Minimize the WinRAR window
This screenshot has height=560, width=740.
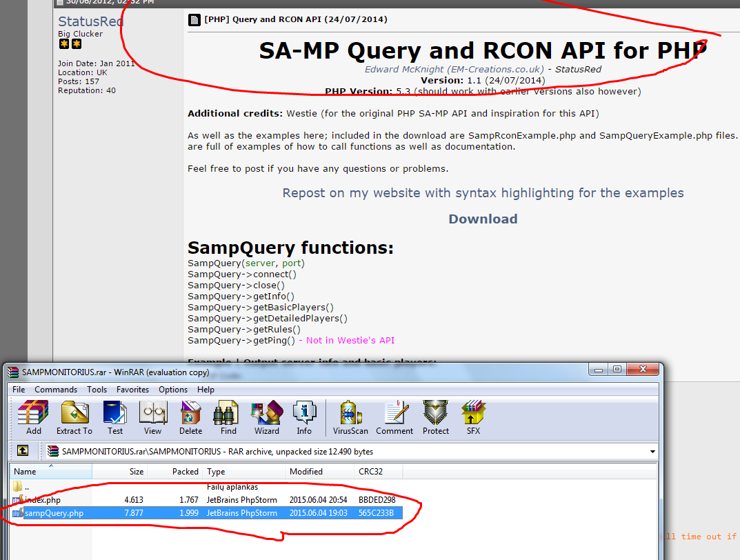[599, 370]
